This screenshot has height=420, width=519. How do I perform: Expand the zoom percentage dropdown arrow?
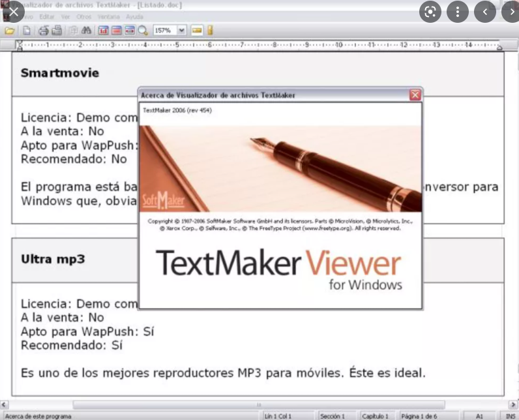pyautogui.click(x=181, y=31)
